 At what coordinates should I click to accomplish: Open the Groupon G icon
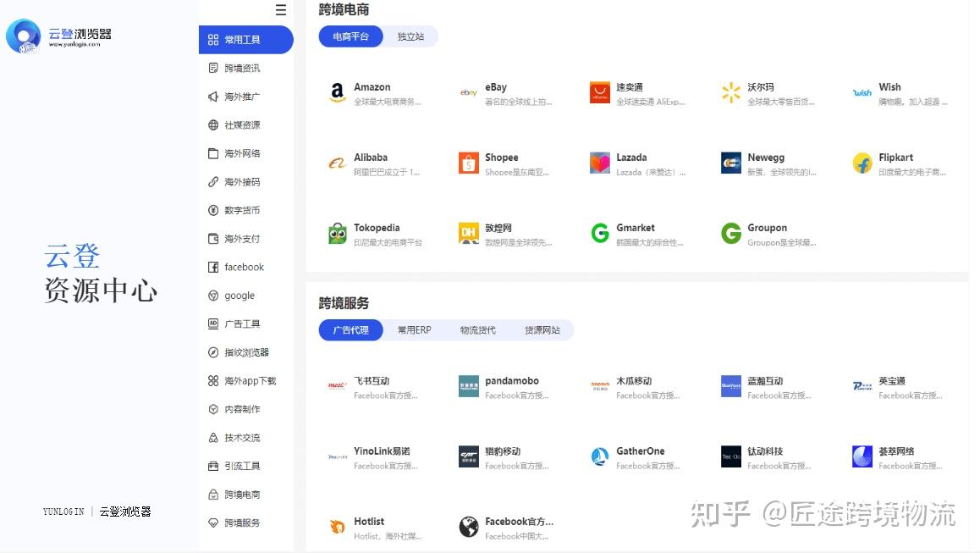click(731, 234)
